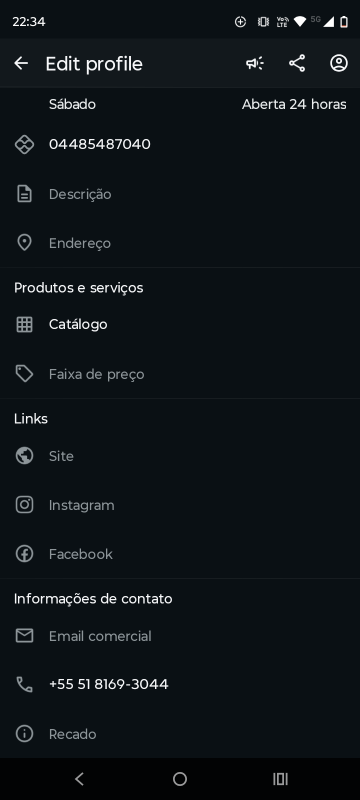Tap the 04485487040 business ID row
Screen dimensions: 360x800
coord(180,144)
